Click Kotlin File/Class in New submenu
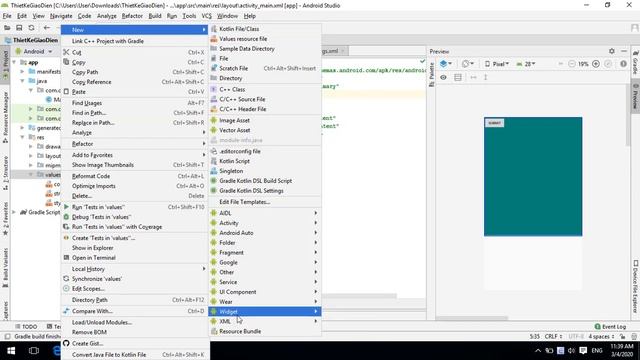 pyautogui.click(x=264, y=29)
